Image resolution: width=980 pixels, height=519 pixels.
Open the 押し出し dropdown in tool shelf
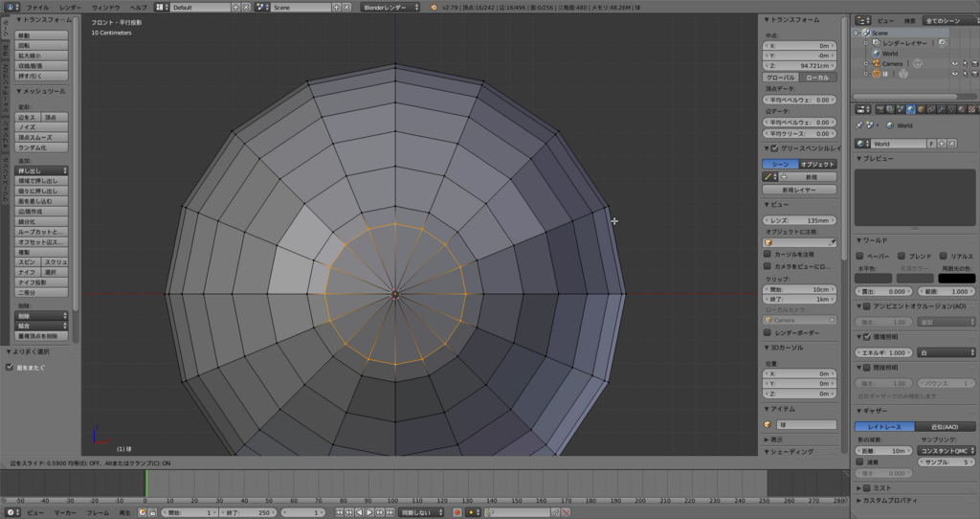click(41, 169)
